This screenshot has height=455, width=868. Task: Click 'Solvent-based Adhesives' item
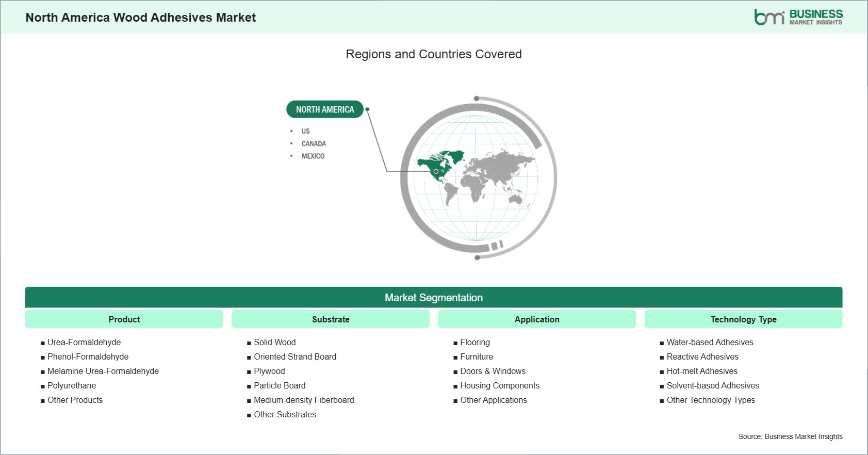click(713, 385)
